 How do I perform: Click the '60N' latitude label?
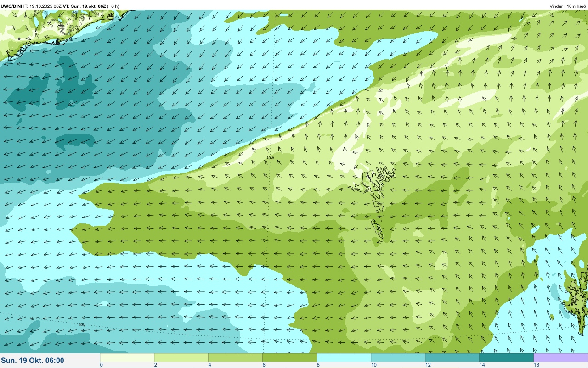point(82,324)
